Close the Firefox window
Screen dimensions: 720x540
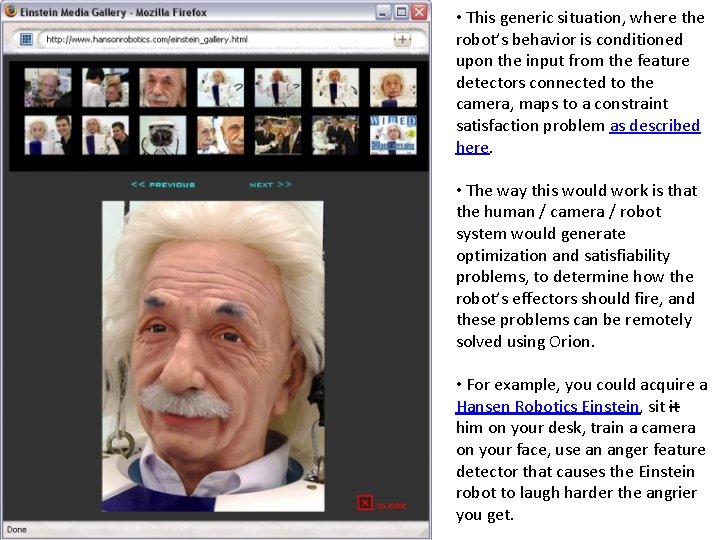coord(419,12)
